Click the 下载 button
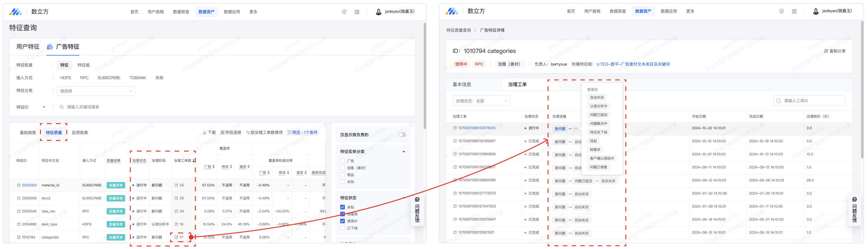The height and width of the screenshot is (249, 868). pos(209,133)
